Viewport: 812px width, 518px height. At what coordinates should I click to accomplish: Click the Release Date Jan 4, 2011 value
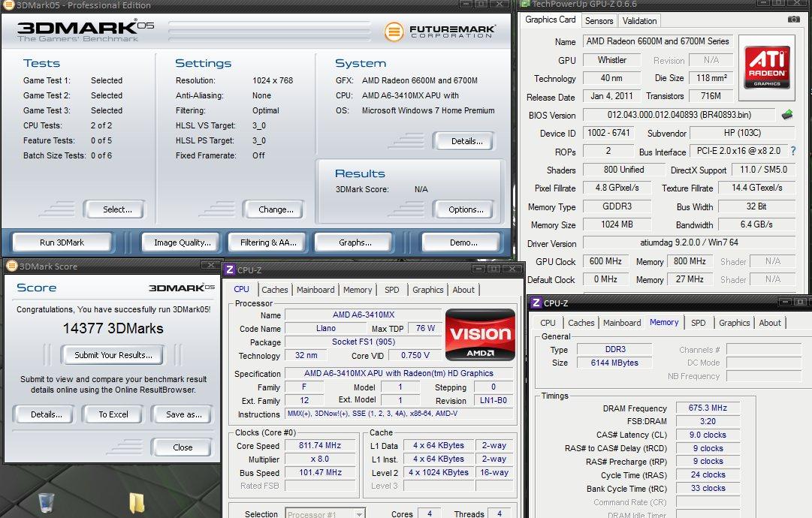click(x=611, y=96)
